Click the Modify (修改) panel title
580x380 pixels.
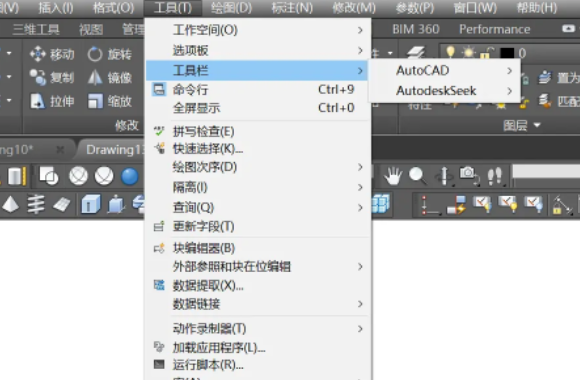(127, 126)
